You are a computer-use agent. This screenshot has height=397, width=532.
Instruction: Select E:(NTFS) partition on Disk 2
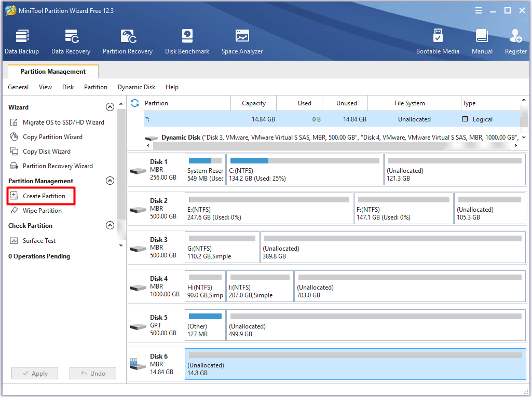tap(269, 208)
